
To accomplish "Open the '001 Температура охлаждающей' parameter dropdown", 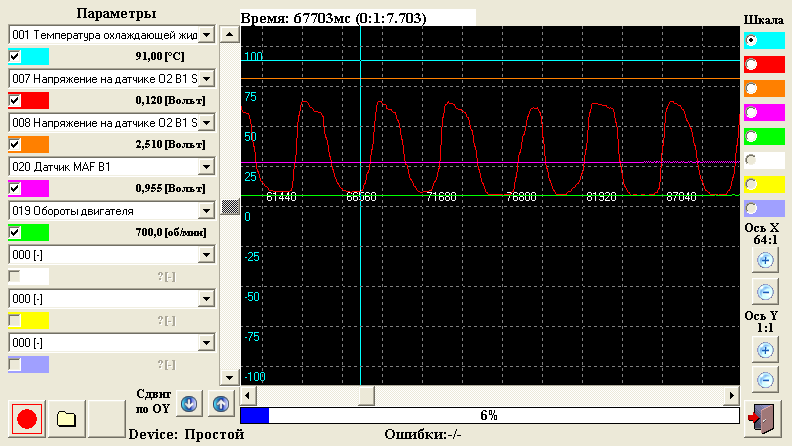I will pos(207,35).
